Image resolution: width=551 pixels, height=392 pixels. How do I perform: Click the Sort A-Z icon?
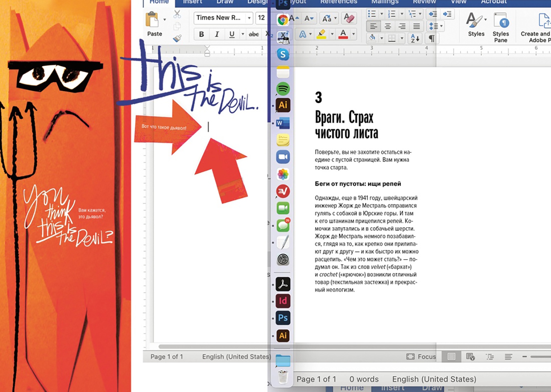[x=414, y=38]
